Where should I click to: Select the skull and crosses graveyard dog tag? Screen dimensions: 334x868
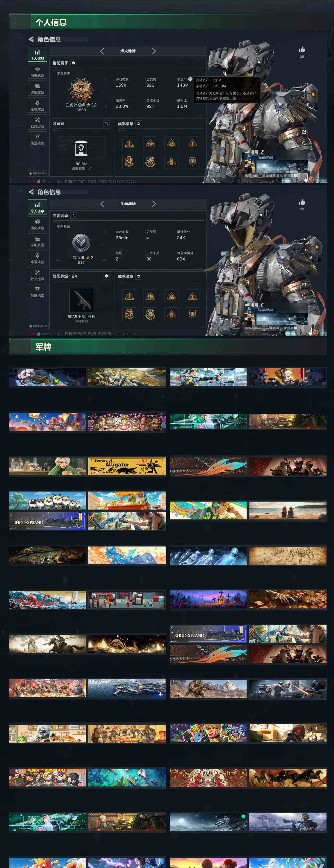208,599
